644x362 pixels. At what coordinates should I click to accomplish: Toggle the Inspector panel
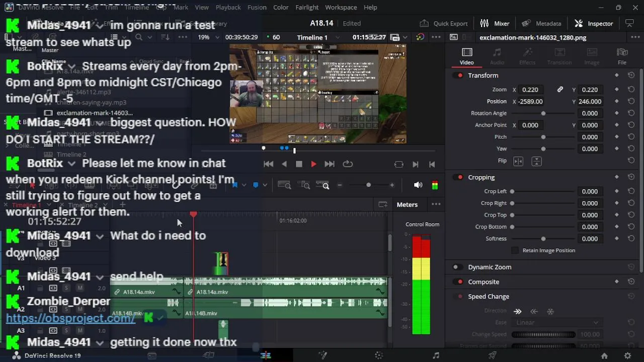pyautogui.click(x=594, y=23)
